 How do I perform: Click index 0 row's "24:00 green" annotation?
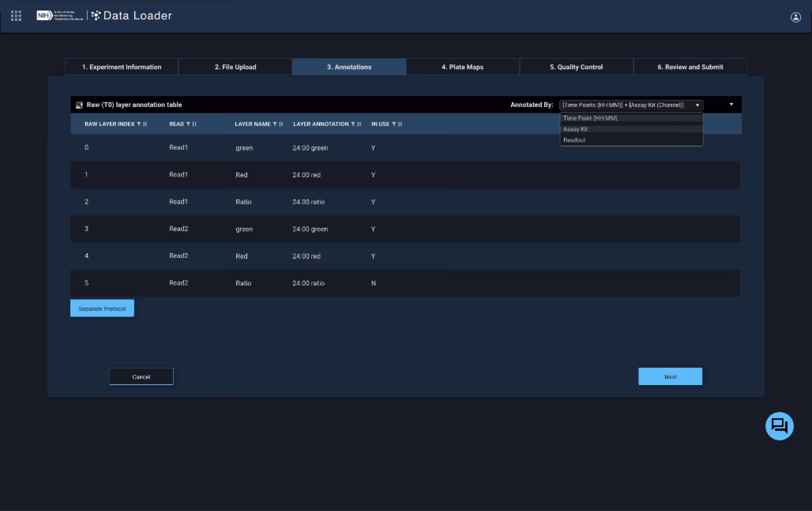coord(310,148)
